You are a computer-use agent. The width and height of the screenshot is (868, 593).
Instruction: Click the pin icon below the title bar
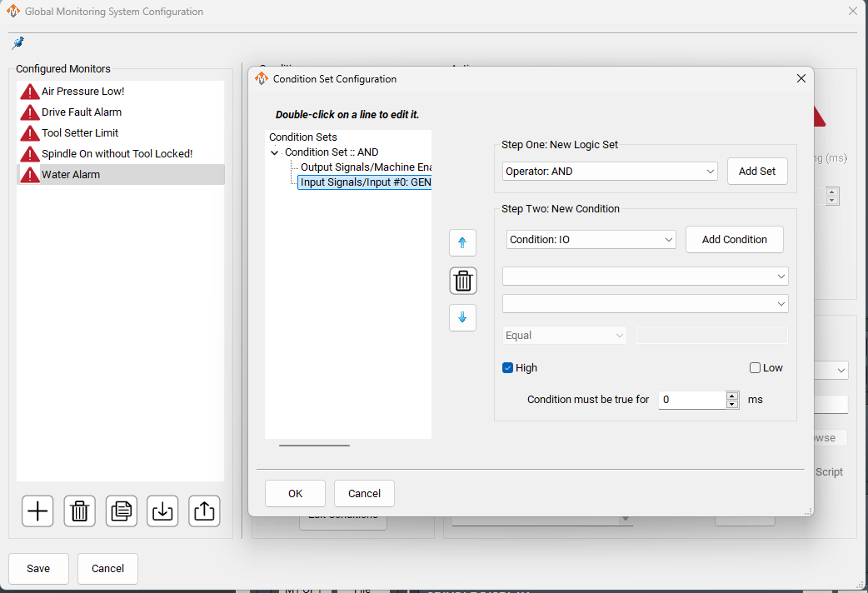pyautogui.click(x=17, y=42)
